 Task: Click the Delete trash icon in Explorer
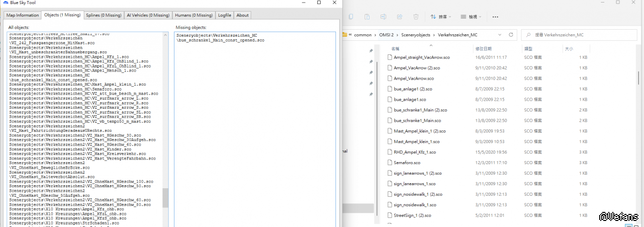416,17
